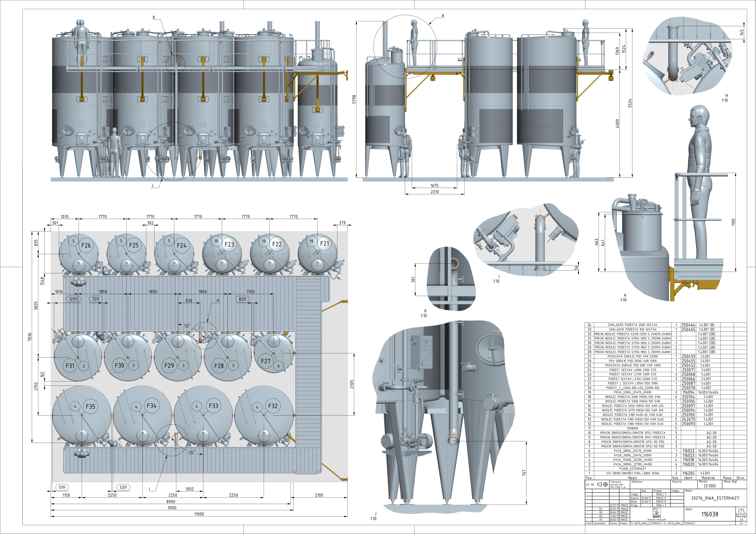The height and width of the screenshot is (534, 756).
Task: Click the 11000 overall width dimension
Action: [199, 514]
